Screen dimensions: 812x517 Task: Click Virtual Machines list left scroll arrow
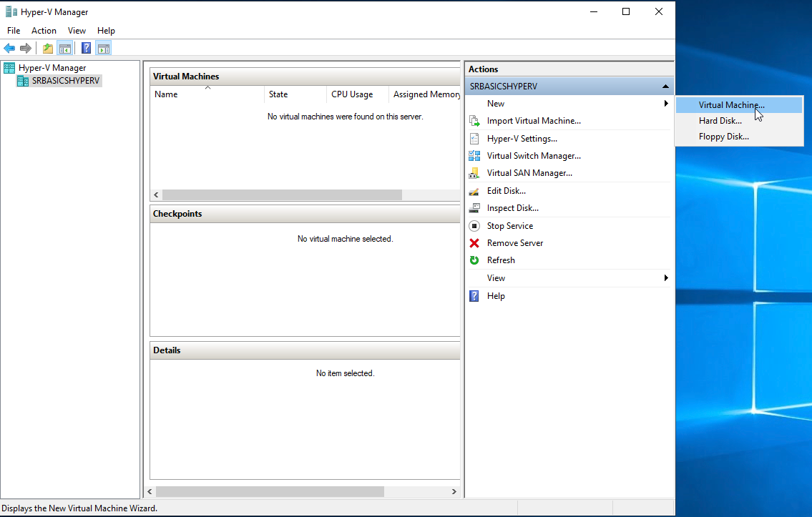coord(156,195)
